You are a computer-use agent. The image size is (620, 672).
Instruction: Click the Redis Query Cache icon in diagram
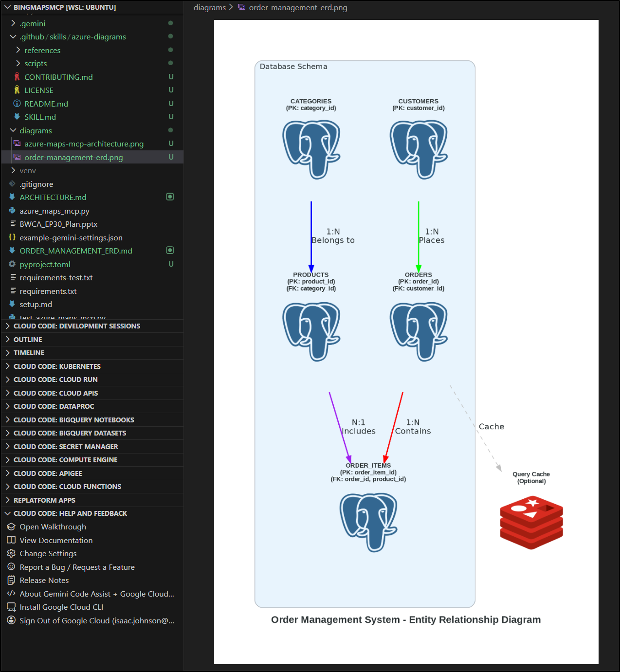(531, 522)
